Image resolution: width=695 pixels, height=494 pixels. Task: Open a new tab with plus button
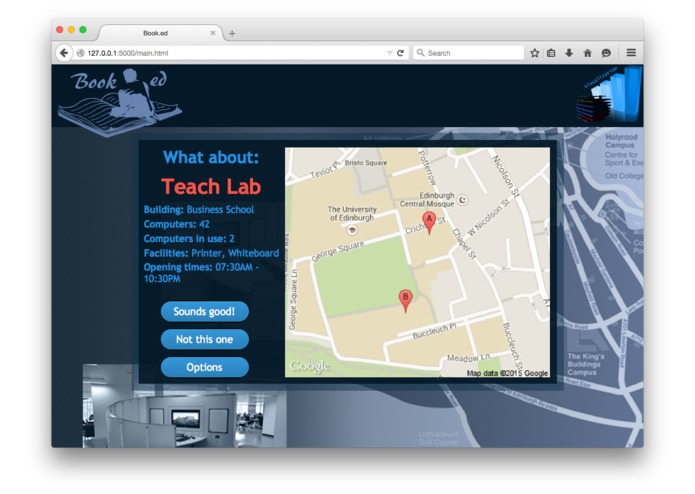(x=232, y=33)
